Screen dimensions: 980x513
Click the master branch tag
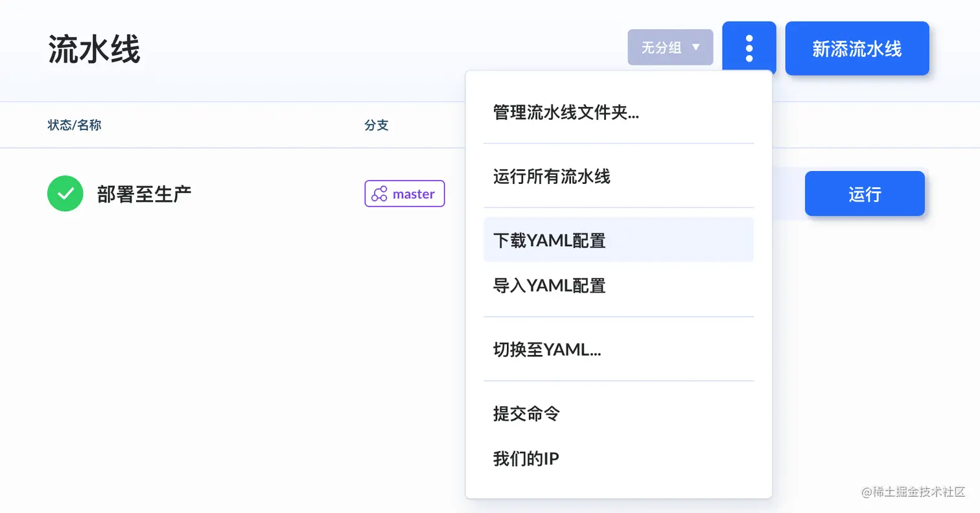tap(405, 194)
